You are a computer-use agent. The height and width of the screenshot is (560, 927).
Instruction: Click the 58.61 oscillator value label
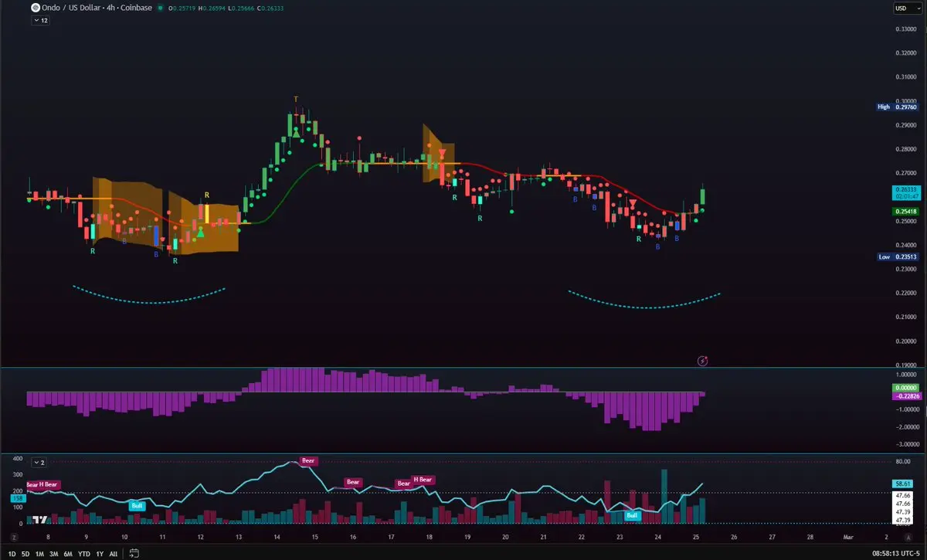(902, 484)
